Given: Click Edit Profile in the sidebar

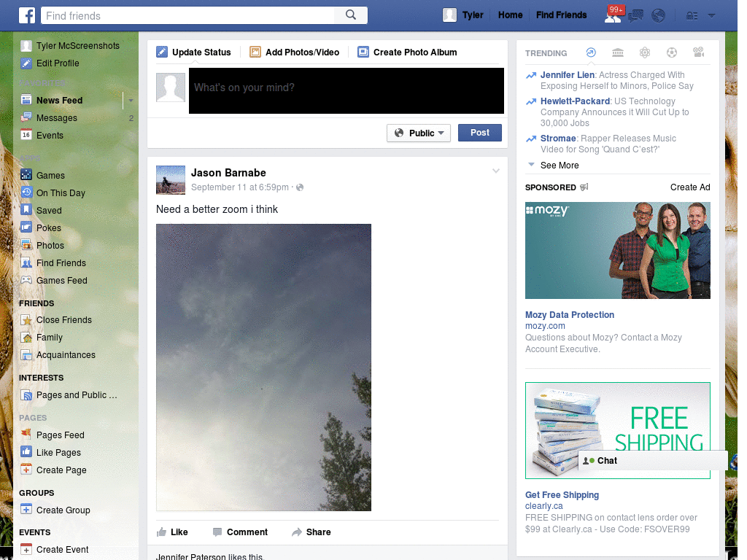Looking at the screenshot, I should click(x=58, y=63).
